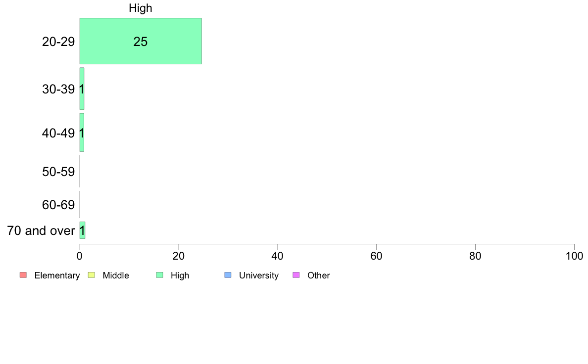Image resolution: width=588 pixels, height=364 pixels.
Task: Click the University blue legend swatch
Action: click(x=228, y=275)
